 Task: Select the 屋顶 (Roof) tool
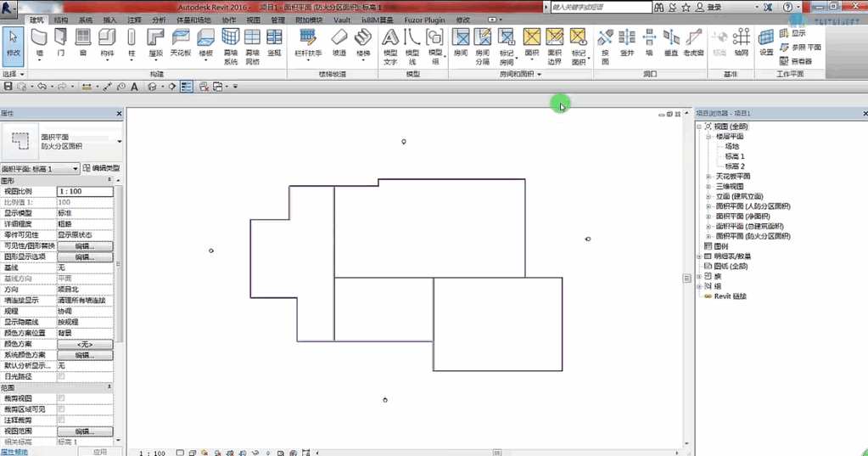(155, 43)
